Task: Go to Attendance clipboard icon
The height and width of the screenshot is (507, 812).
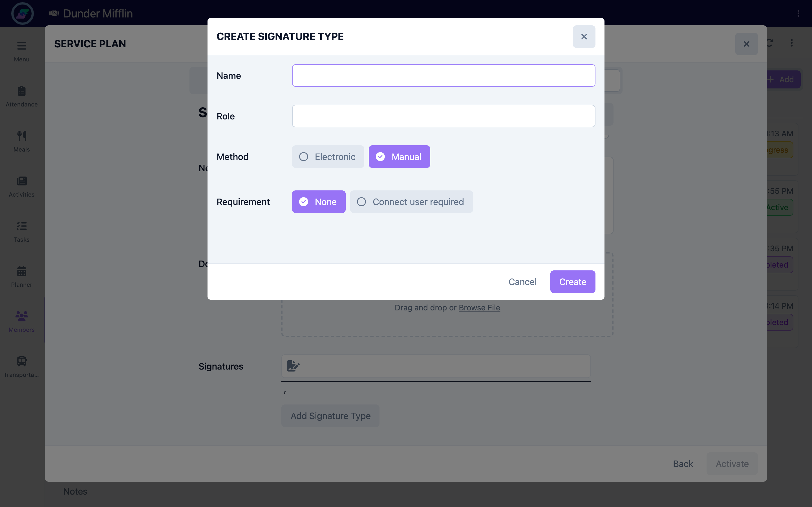Action: point(21,91)
